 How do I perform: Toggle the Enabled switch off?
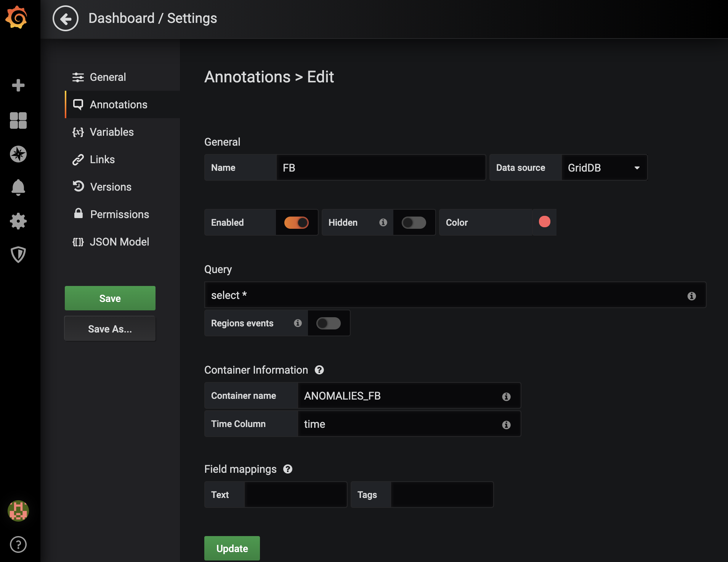point(296,222)
